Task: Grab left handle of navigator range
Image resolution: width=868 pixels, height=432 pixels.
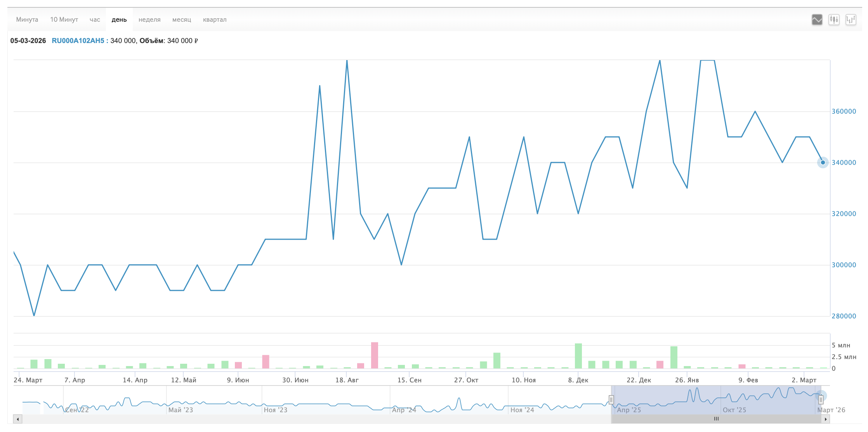Action: 611,400
